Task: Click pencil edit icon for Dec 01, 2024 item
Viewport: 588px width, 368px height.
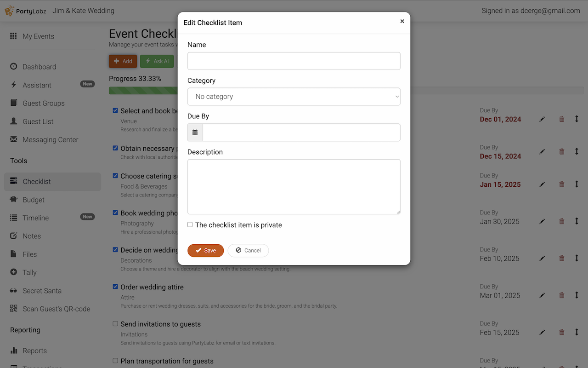Action: (542, 119)
